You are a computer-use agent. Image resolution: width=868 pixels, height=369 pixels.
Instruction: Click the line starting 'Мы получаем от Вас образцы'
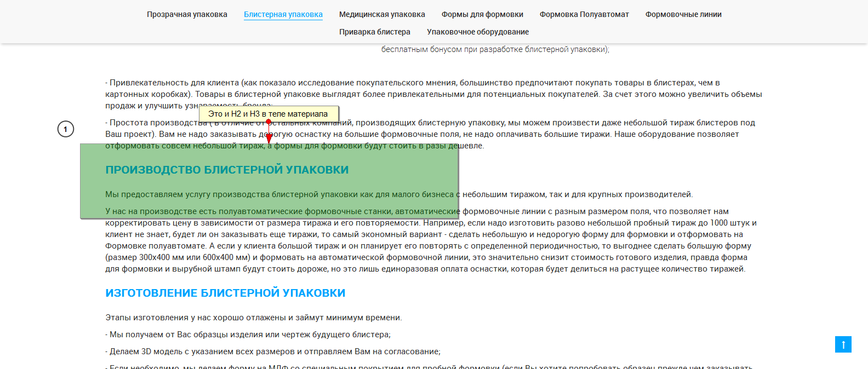(x=248, y=335)
